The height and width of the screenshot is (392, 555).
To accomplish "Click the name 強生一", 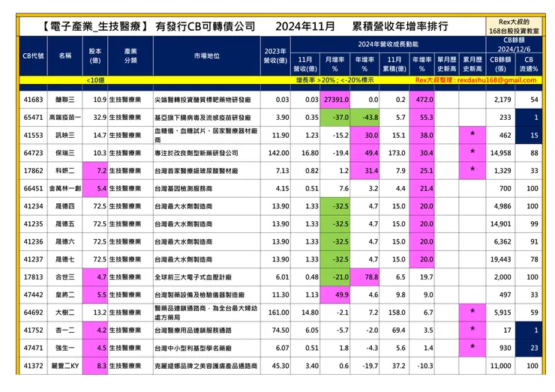I will point(65,348).
